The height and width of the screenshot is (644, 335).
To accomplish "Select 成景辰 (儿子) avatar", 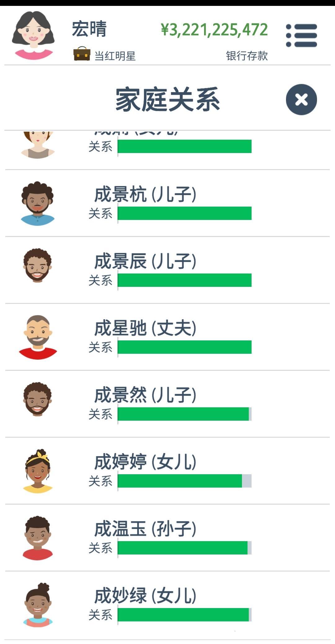I will coord(38,265).
